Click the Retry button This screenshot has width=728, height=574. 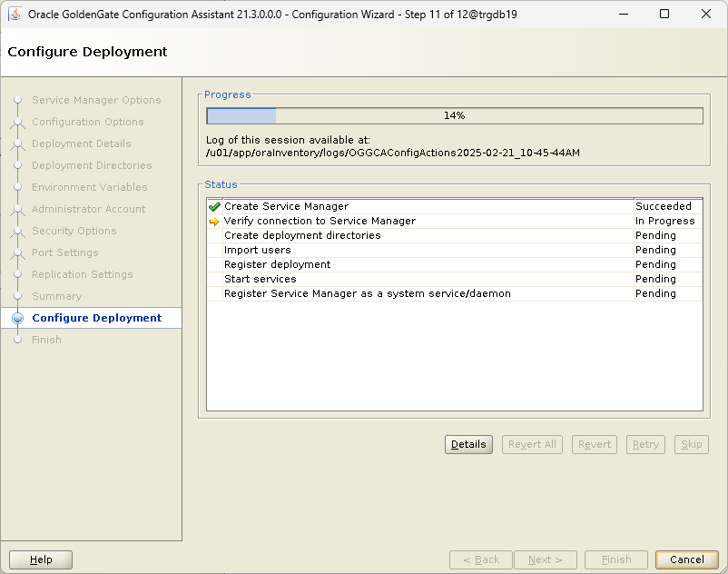pos(645,444)
